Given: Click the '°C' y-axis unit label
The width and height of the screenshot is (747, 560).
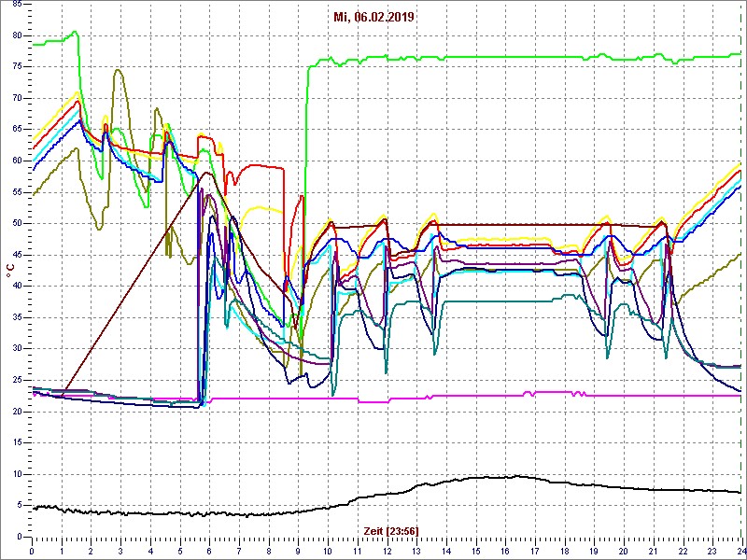Looking at the screenshot, I should (x=10, y=271).
